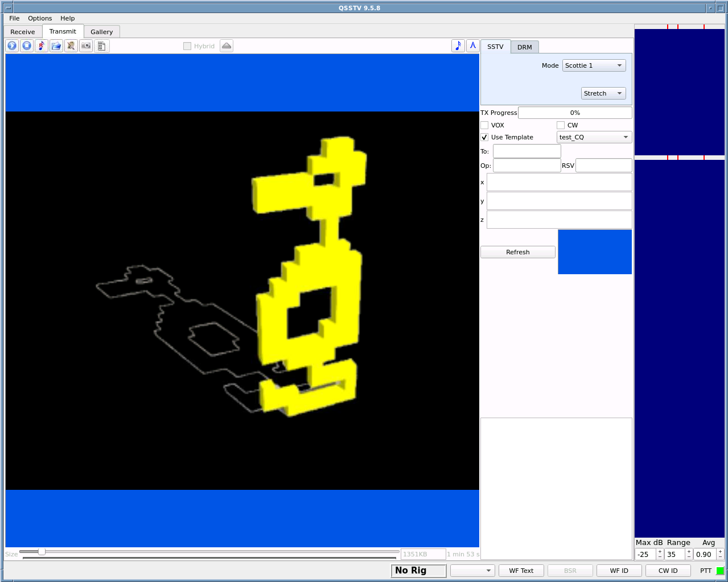This screenshot has width=728, height=582.
Task: Enable the CW checkbox
Action: click(560, 125)
